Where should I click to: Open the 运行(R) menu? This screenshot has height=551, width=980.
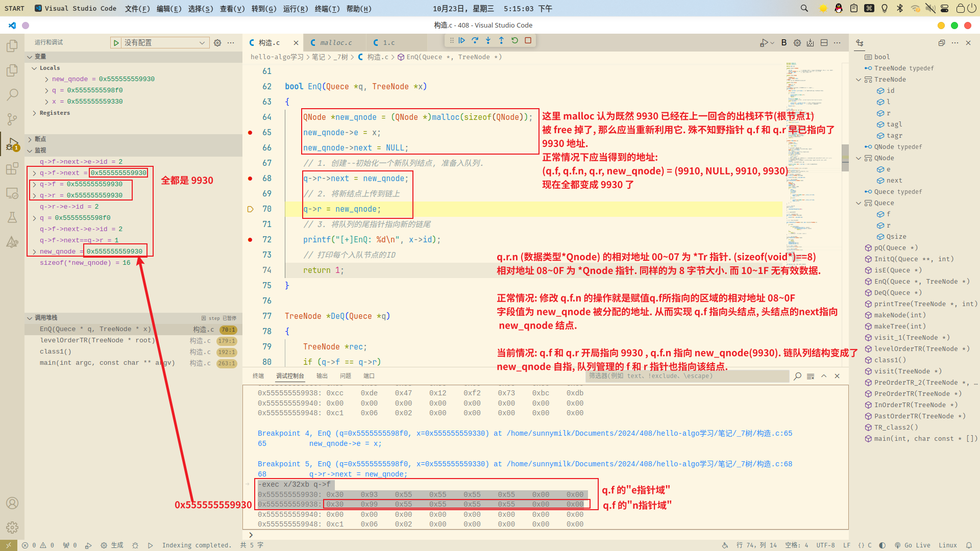pos(295,9)
